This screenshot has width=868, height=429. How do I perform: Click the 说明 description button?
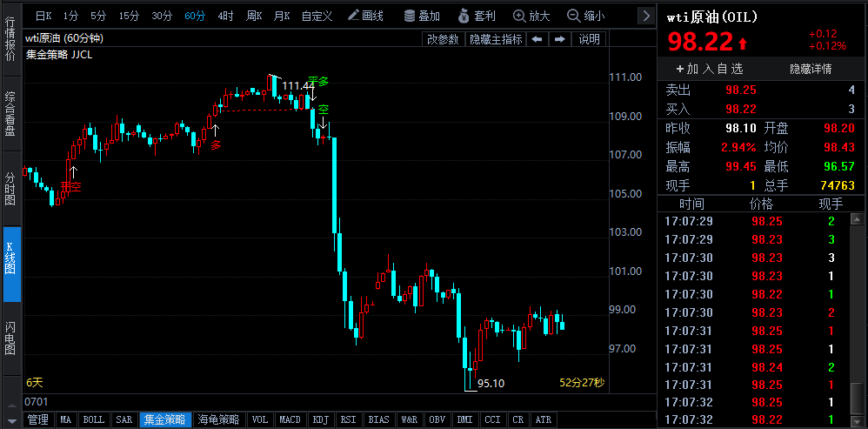[x=589, y=39]
